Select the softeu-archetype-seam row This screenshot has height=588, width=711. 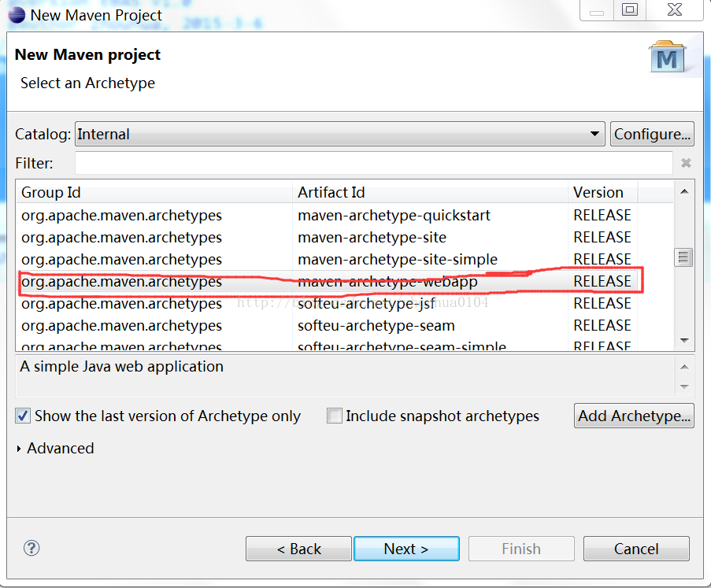click(x=345, y=326)
